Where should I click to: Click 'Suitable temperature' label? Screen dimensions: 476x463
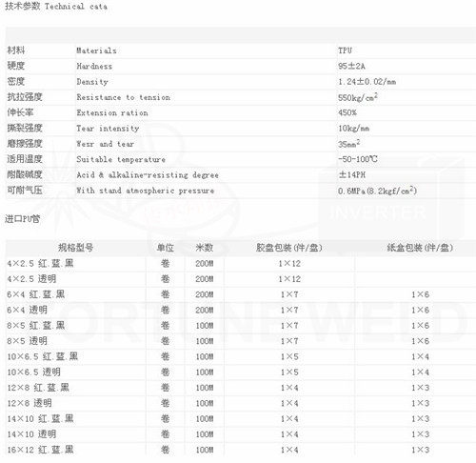121,159
